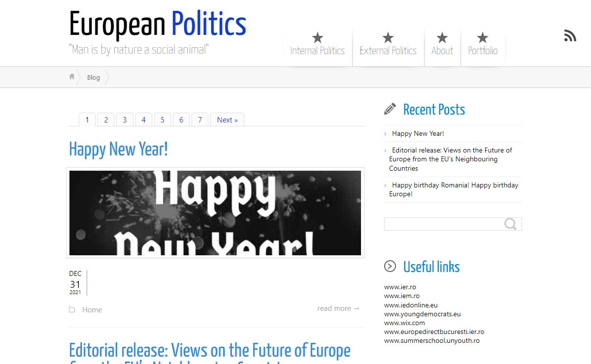Open the Internal Politics menu

[318, 51]
